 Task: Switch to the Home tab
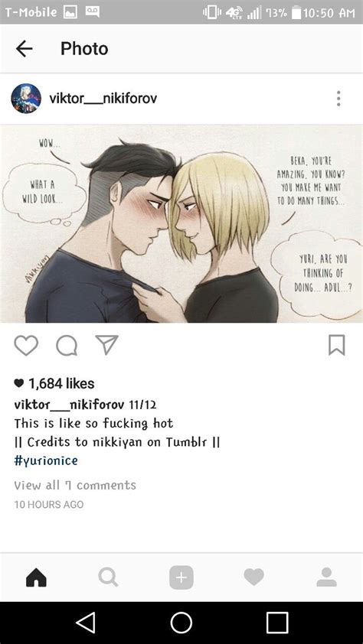pyautogui.click(x=36, y=577)
